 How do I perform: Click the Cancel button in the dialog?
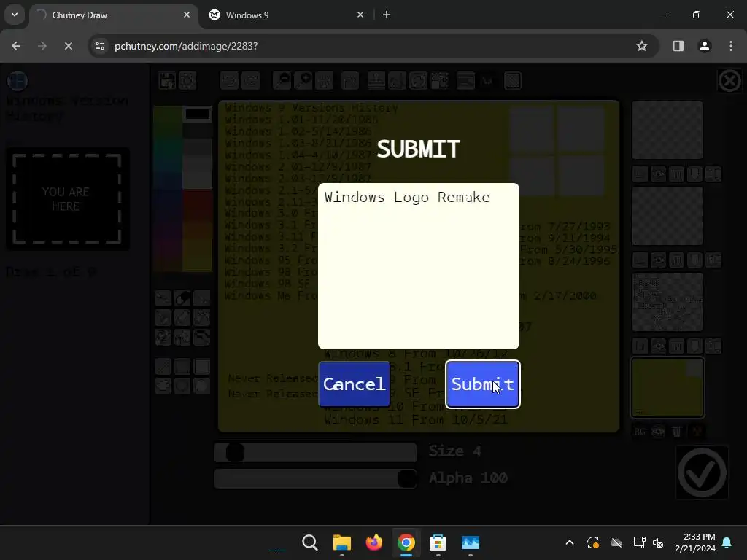pos(354,384)
